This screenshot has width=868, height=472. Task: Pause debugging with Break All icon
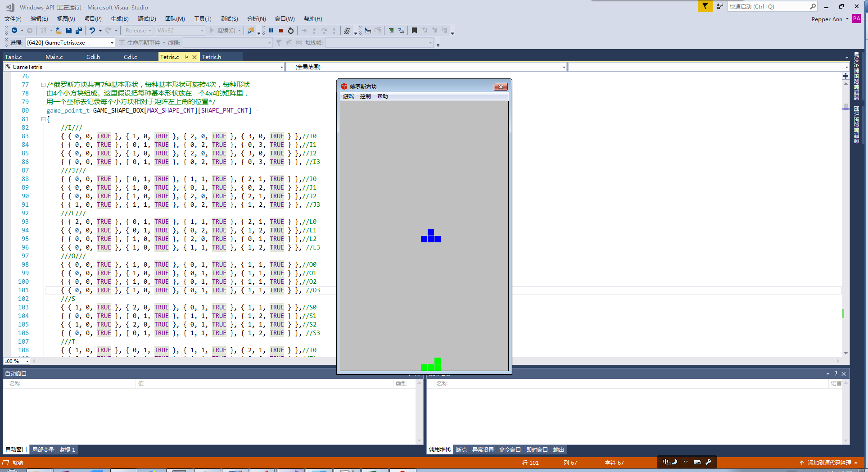pyautogui.click(x=271, y=31)
